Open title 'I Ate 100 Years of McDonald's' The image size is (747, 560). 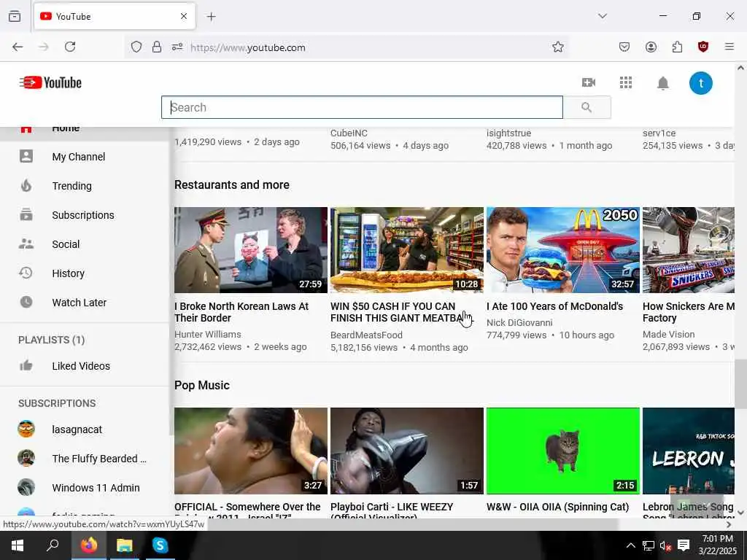click(x=554, y=306)
